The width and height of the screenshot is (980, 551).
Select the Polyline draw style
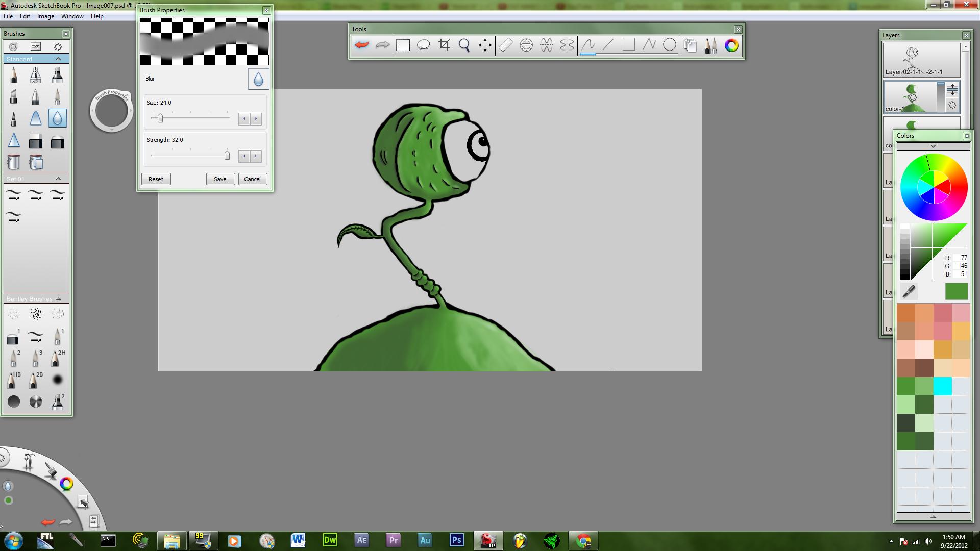point(649,45)
